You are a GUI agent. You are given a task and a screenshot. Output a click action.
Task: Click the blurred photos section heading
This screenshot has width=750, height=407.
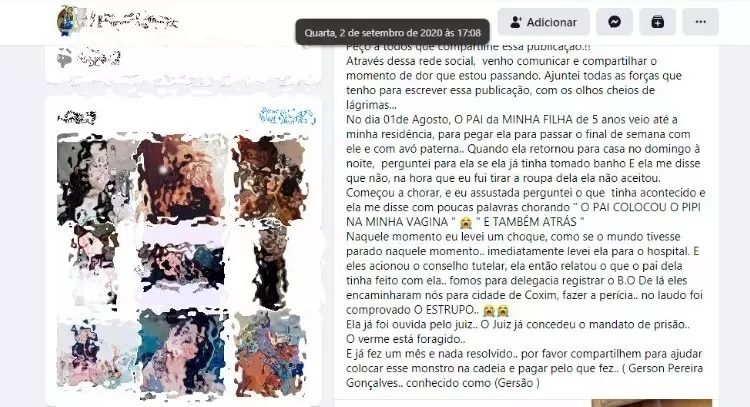(x=77, y=117)
